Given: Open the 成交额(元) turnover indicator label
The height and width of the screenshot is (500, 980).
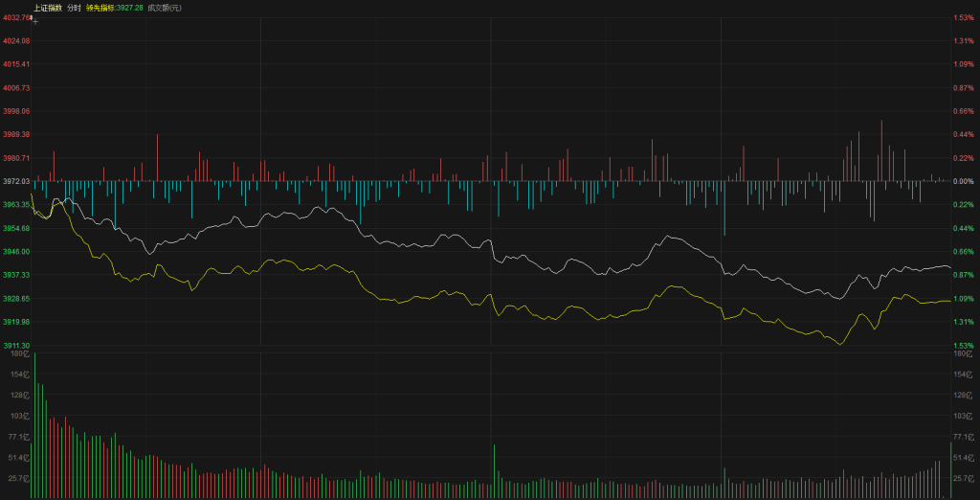Looking at the screenshot, I should pos(164,8).
